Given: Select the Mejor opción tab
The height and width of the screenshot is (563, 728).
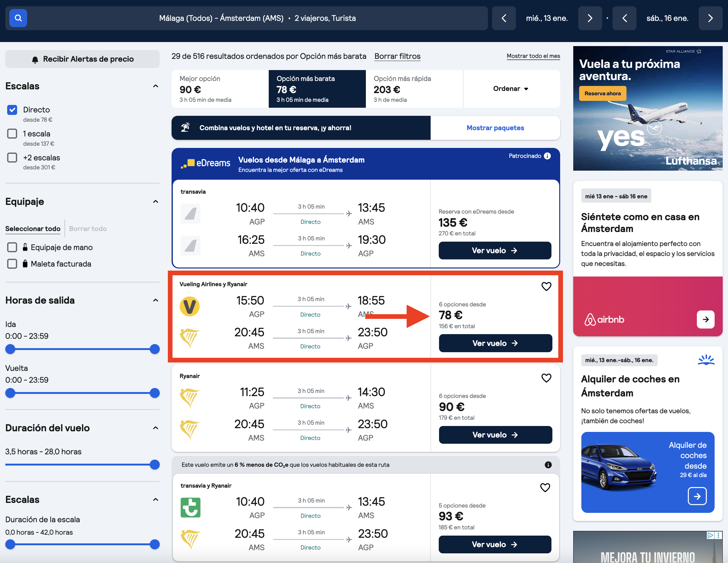Looking at the screenshot, I should click(x=220, y=89).
